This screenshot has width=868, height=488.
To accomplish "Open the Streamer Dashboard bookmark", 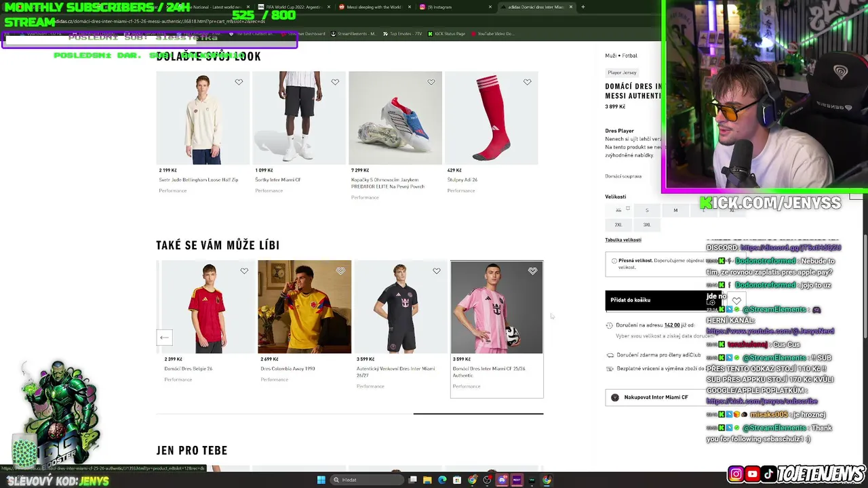I will click(302, 33).
